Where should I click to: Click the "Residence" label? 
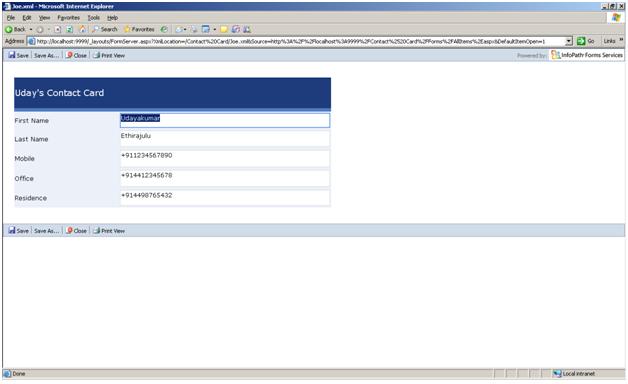(30, 198)
